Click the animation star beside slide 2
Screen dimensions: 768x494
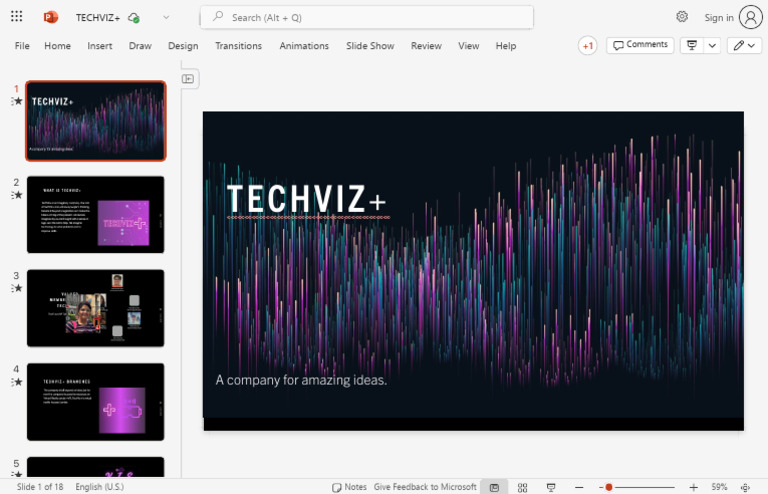(x=17, y=195)
